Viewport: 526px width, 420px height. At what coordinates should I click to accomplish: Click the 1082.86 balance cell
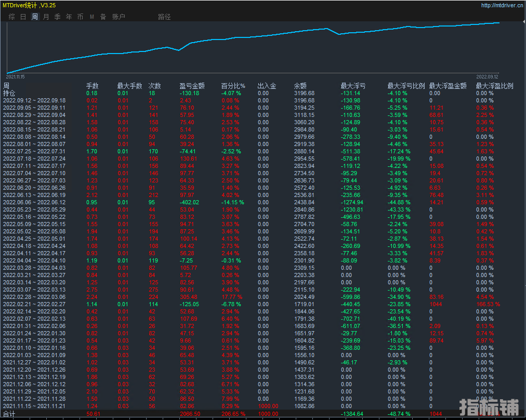click(304, 406)
